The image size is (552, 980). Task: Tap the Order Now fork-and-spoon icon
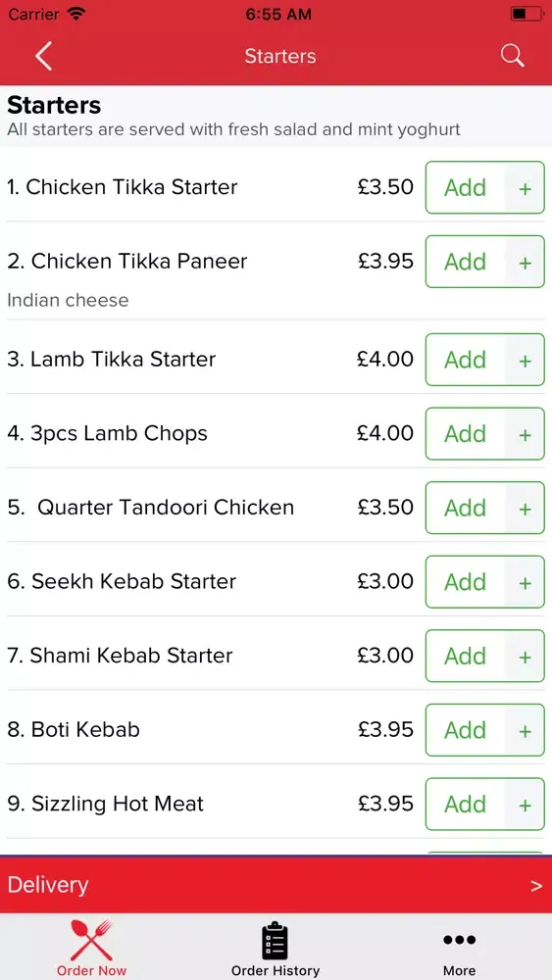[91, 940]
